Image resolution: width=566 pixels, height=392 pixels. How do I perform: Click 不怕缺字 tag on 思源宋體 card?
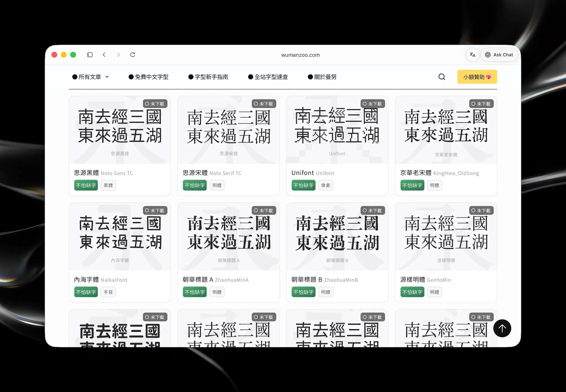194,185
